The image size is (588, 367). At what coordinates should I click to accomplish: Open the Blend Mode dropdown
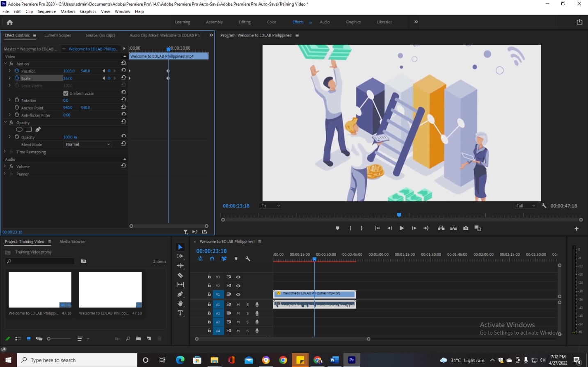click(x=88, y=144)
